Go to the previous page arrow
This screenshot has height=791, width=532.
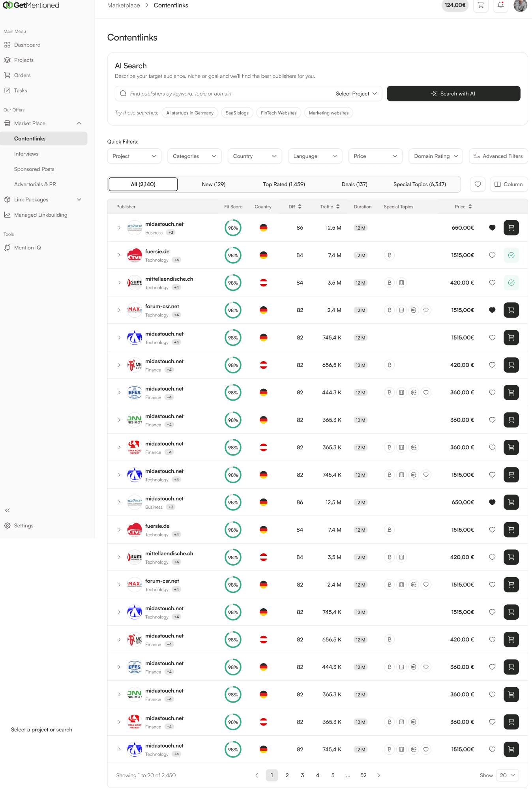[x=257, y=775]
